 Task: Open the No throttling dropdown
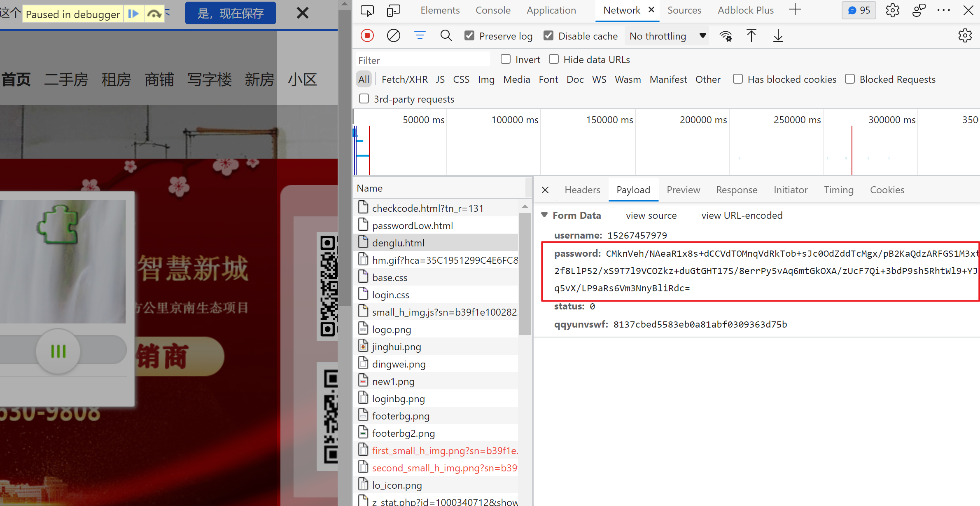(666, 36)
